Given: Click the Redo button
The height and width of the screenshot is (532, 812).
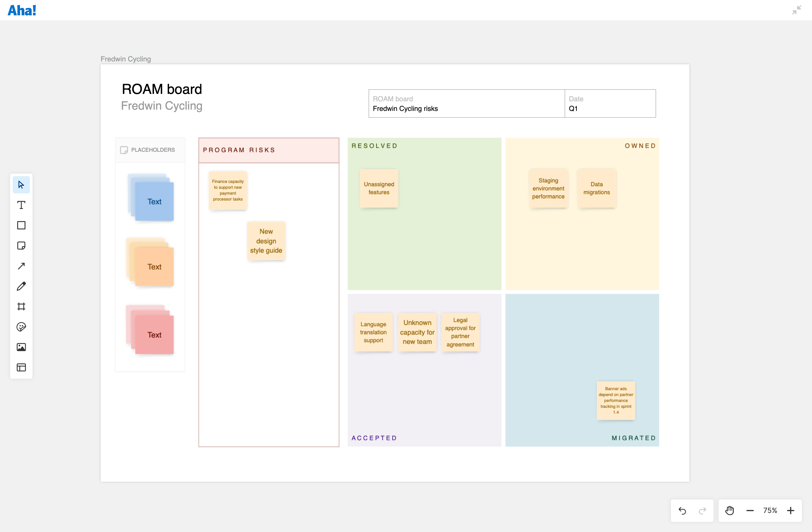Looking at the screenshot, I should [702, 510].
